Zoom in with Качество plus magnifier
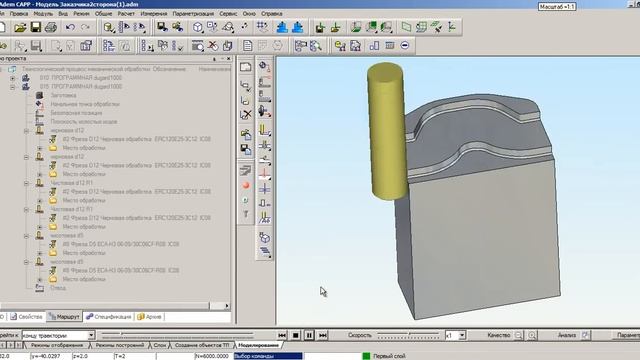Viewport: 640px width, 360px height. pyautogui.click(x=532, y=335)
